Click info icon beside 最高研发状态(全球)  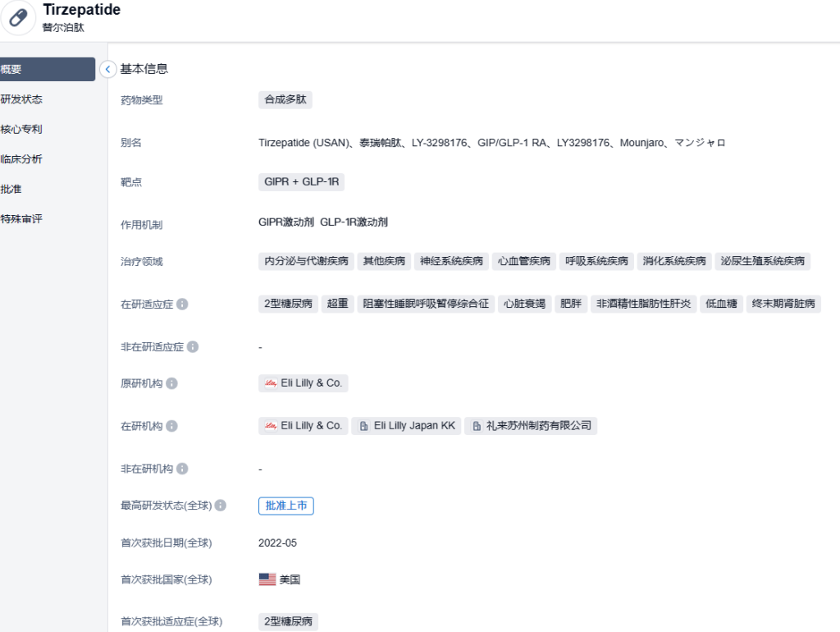[x=221, y=506]
